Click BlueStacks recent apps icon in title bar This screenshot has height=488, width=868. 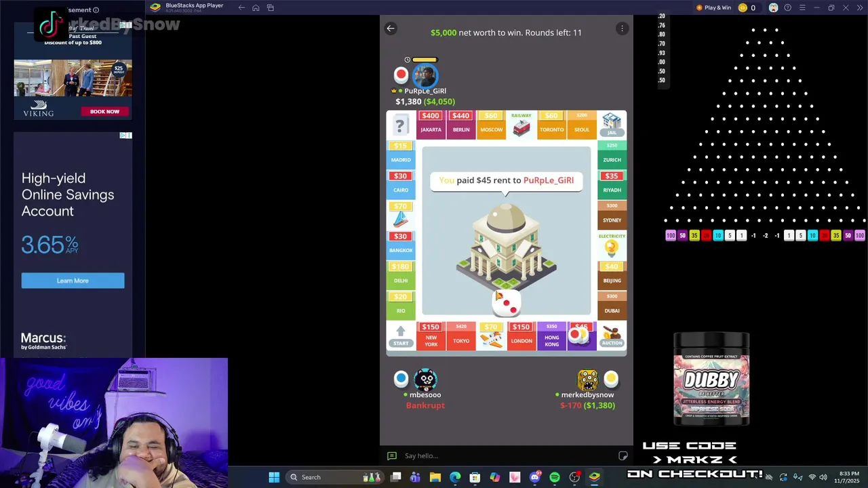point(270,7)
